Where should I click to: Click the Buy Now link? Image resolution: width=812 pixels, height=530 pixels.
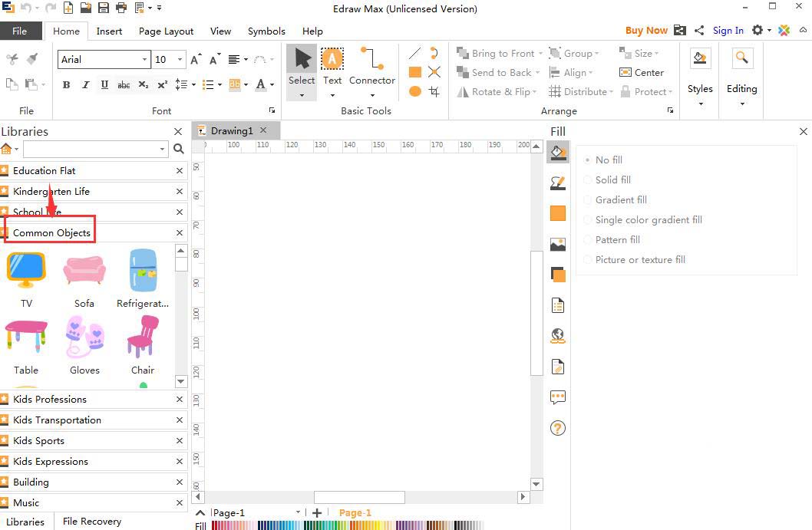[646, 31]
